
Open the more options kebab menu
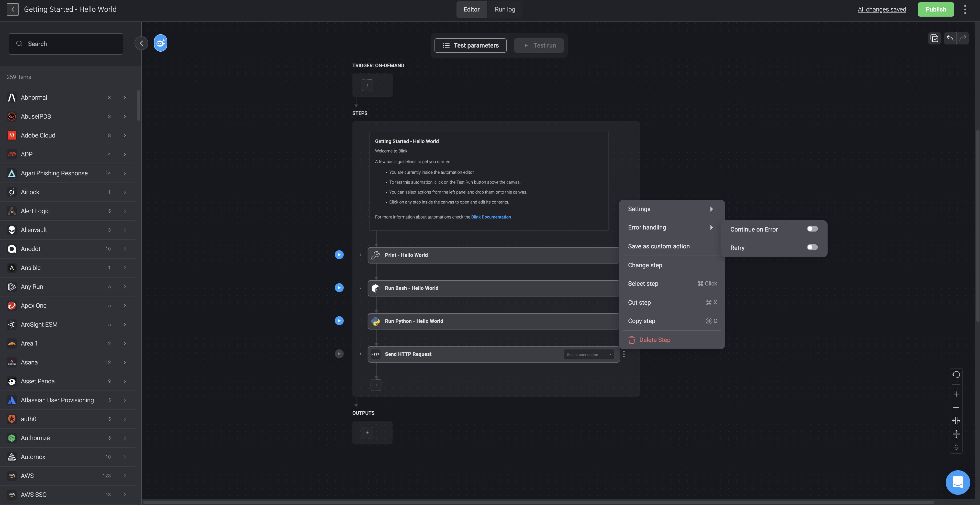coord(965,9)
